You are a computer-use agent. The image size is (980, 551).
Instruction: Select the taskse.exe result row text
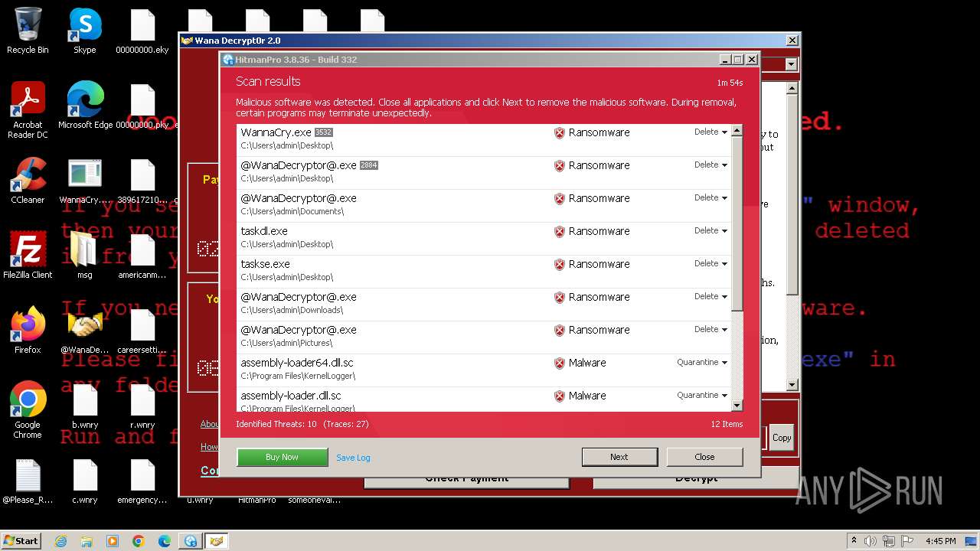point(265,264)
